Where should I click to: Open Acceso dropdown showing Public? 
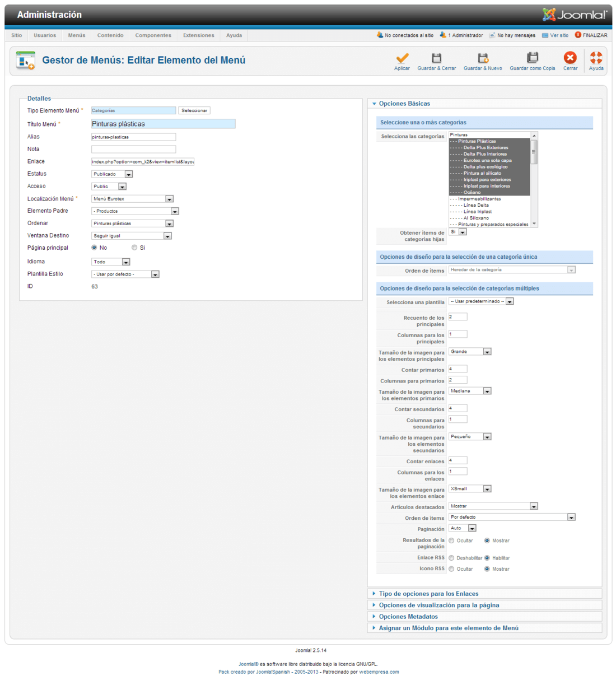click(x=109, y=187)
